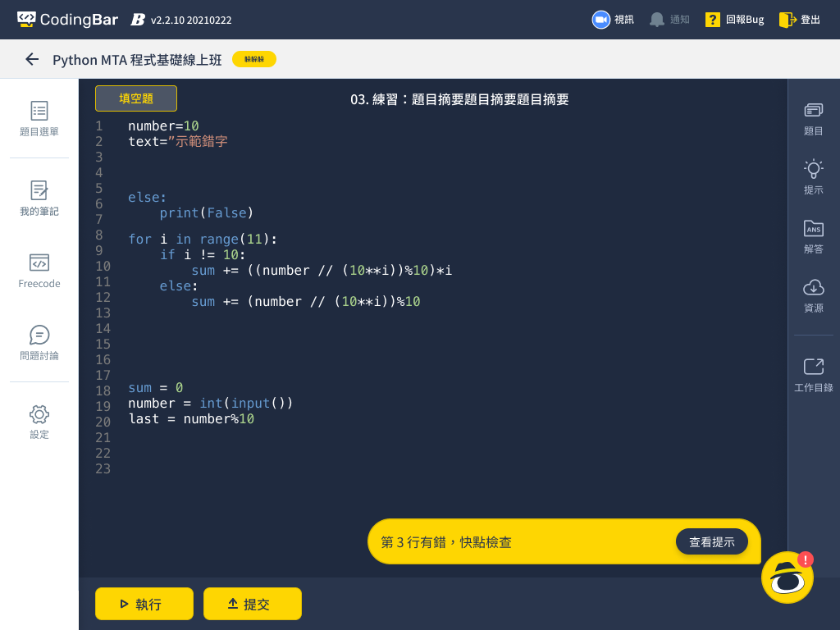The image size is (840, 630).
Task: Open the 通知 notifications bell
Action: pyautogui.click(x=669, y=20)
